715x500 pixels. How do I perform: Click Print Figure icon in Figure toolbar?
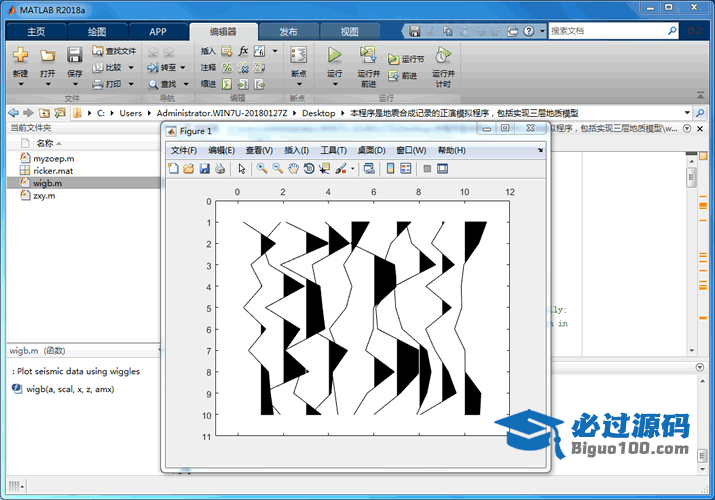[220, 169]
